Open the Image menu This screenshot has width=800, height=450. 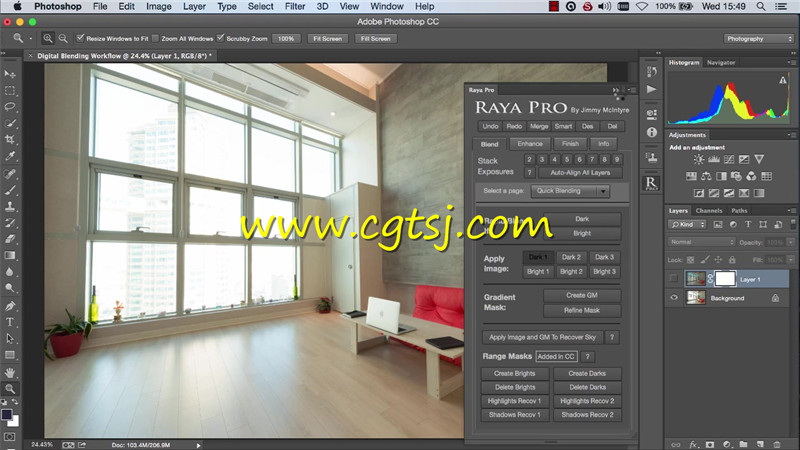159,6
